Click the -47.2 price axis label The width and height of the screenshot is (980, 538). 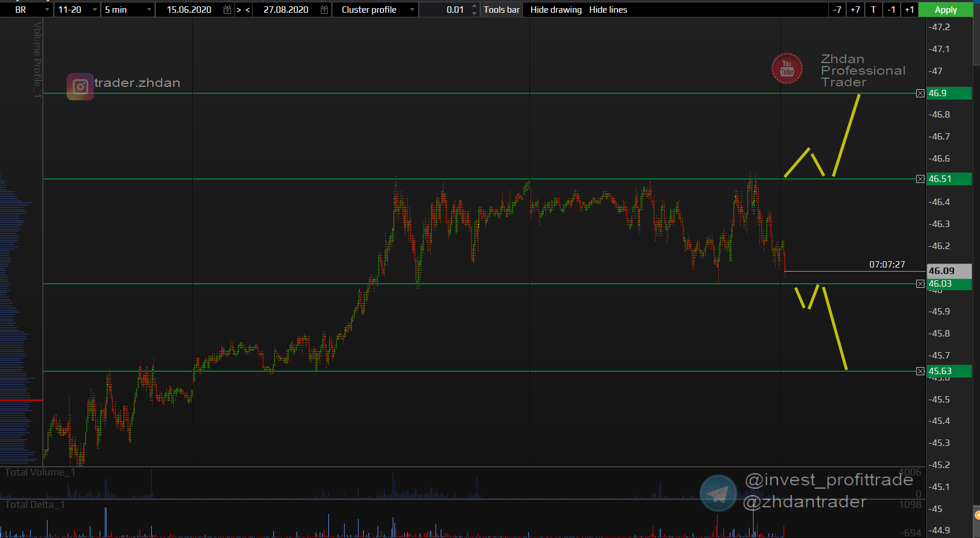[x=939, y=27]
